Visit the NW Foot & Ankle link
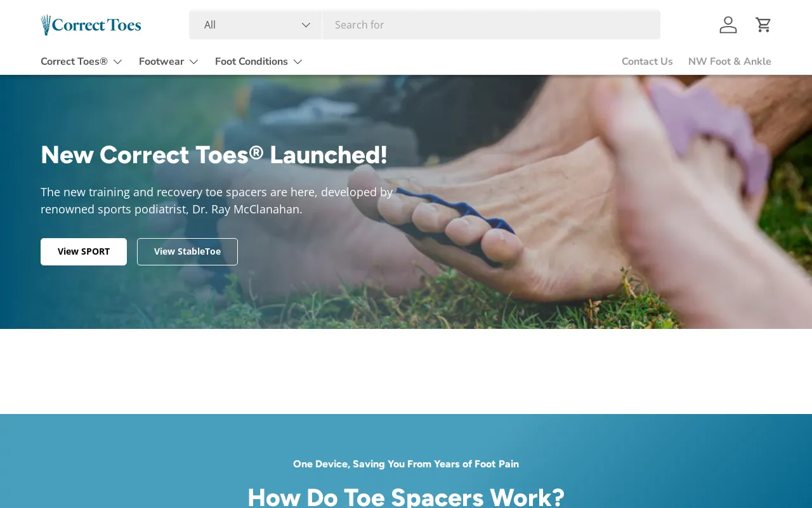Image resolution: width=812 pixels, height=508 pixels. click(730, 62)
